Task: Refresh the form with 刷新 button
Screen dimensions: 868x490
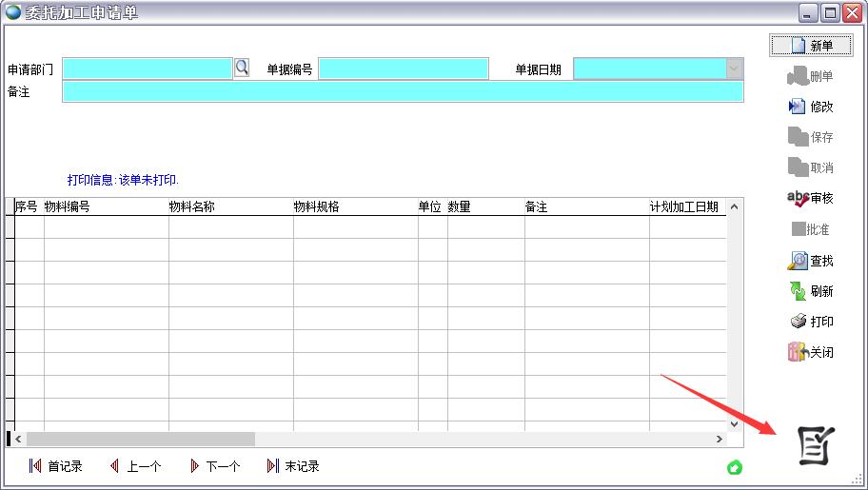Action: click(x=810, y=291)
